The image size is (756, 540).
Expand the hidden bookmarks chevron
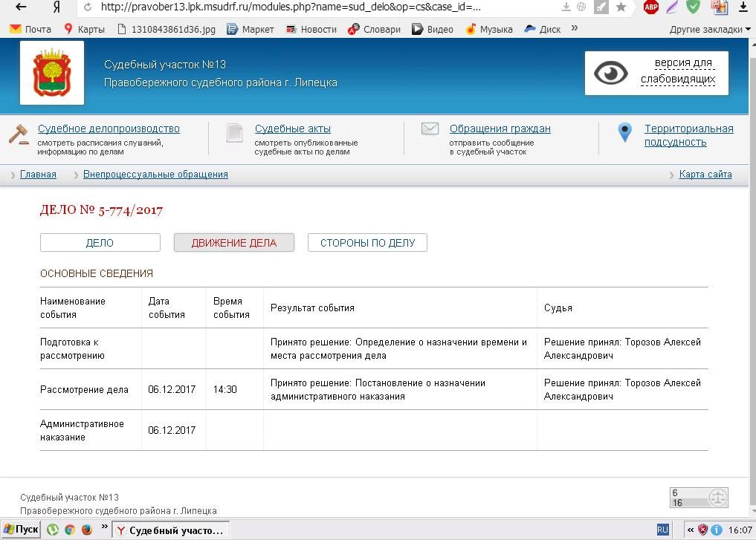pyautogui.click(x=575, y=29)
